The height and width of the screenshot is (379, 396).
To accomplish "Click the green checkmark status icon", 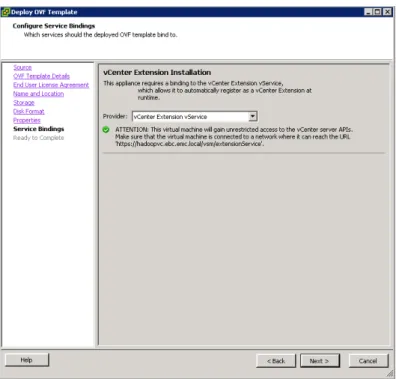I will click(x=106, y=130).
